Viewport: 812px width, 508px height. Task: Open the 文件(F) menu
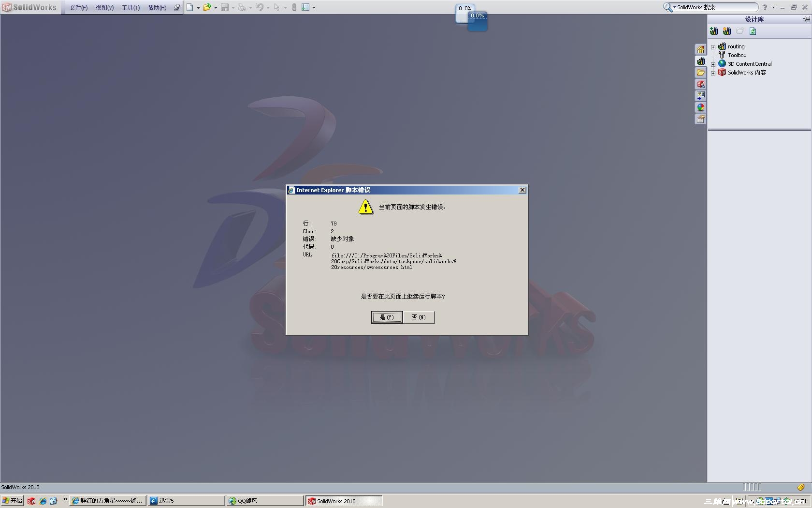tap(78, 8)
